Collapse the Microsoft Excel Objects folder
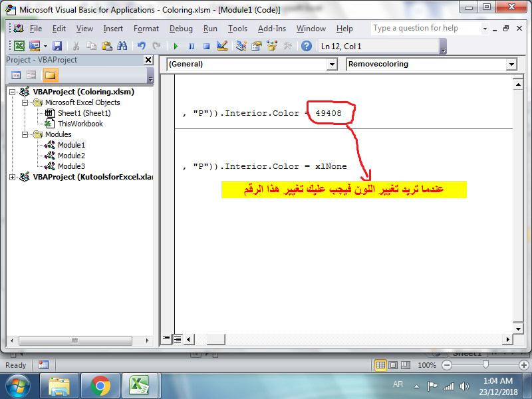This screenshot has width=532, height=399. point(25,102)
